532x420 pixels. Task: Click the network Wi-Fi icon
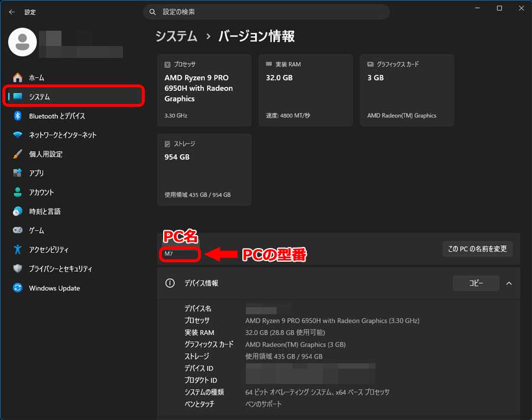pyautogui.click(x=18, y=135)
